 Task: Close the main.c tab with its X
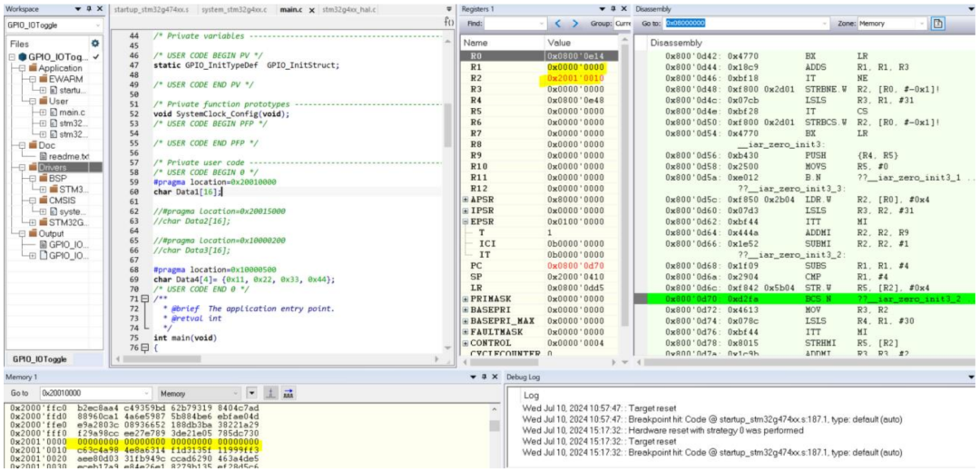311,11
